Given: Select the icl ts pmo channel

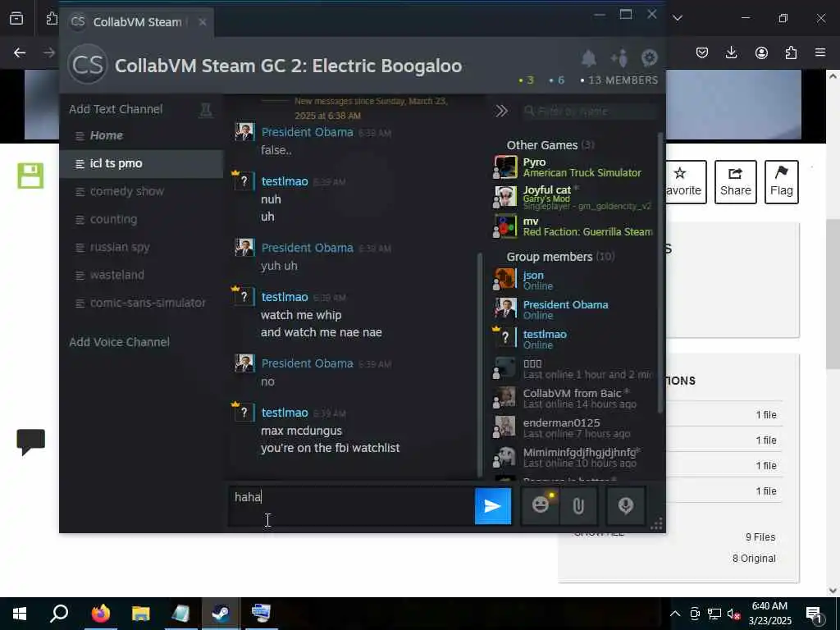Looking at the screenshot, I should tap(141, 163).
